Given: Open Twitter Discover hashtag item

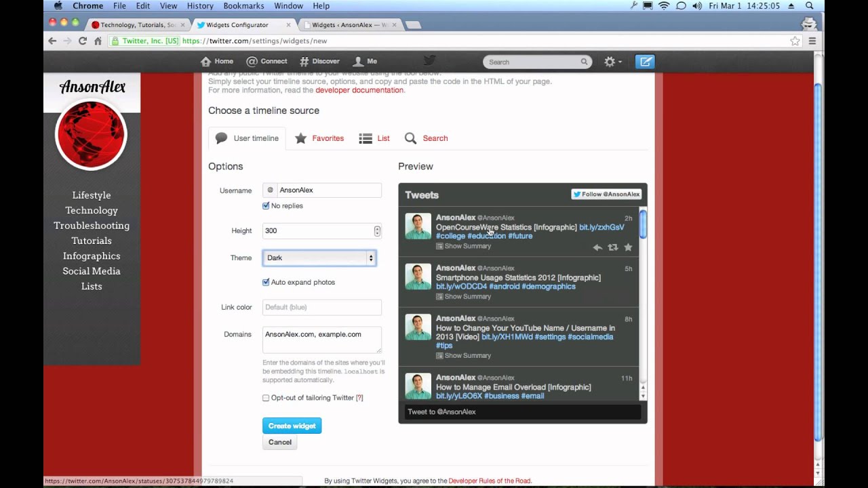Looking at the screenshot, I should (319, 61).
